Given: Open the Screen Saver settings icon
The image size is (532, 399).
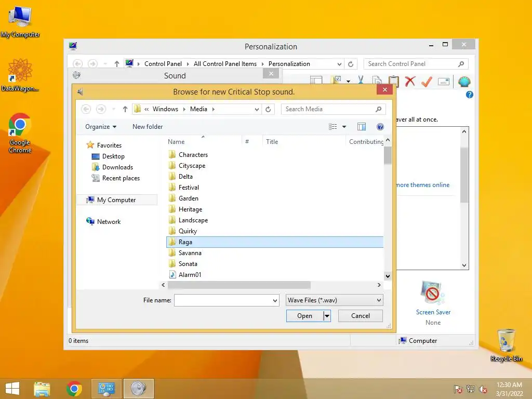Looking at the screenshot, I should [x=432, y=293].
